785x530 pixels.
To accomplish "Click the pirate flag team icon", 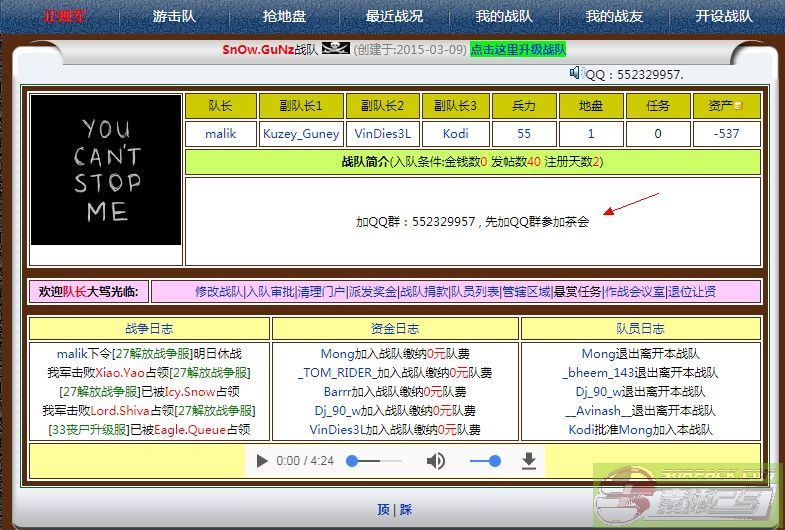I will coord(334,49).
